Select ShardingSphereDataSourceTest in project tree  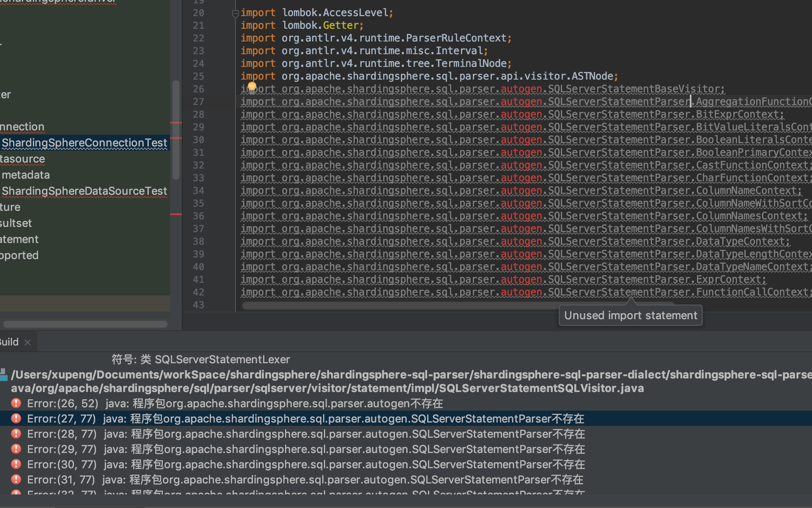click(84, 191)
